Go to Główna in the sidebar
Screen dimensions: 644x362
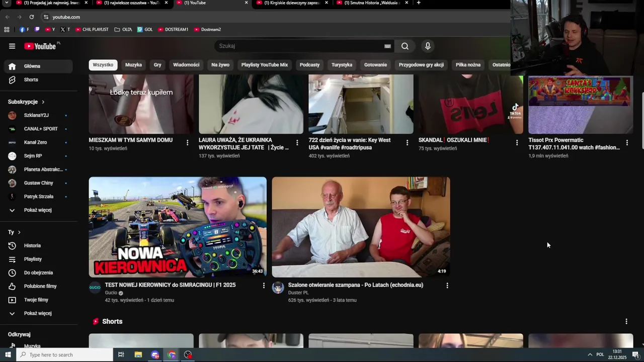39,66
